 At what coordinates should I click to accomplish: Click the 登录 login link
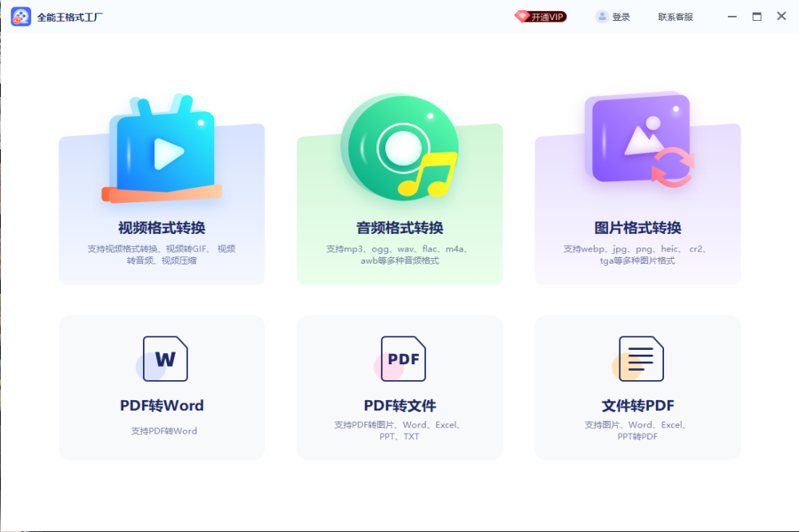point(621,18)
